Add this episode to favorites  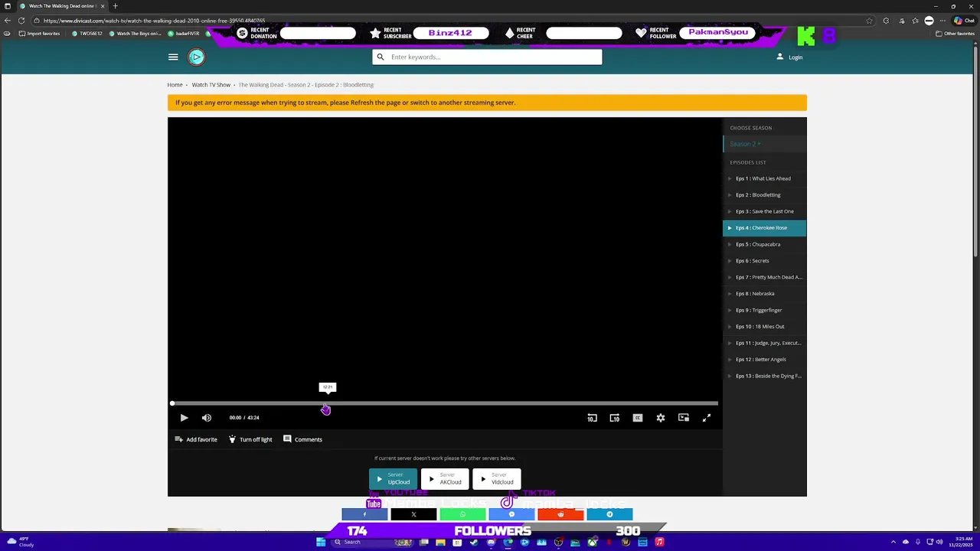196,439
